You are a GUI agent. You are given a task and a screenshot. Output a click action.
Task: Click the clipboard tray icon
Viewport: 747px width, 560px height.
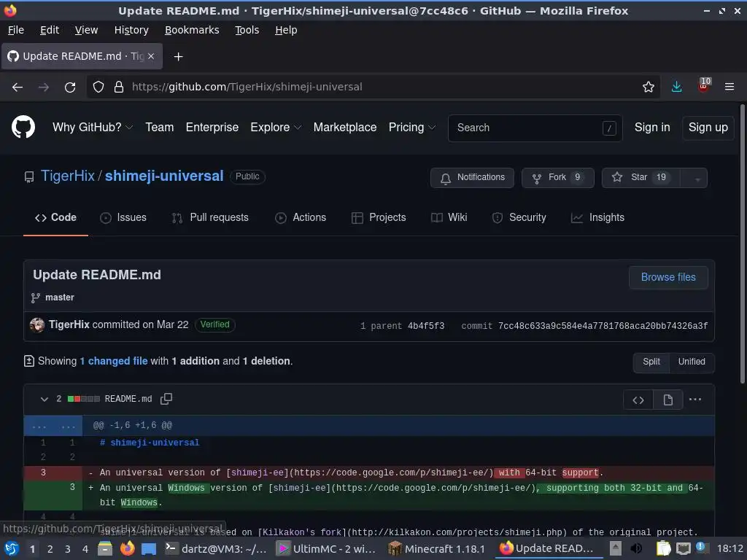[x=663, y=548]
